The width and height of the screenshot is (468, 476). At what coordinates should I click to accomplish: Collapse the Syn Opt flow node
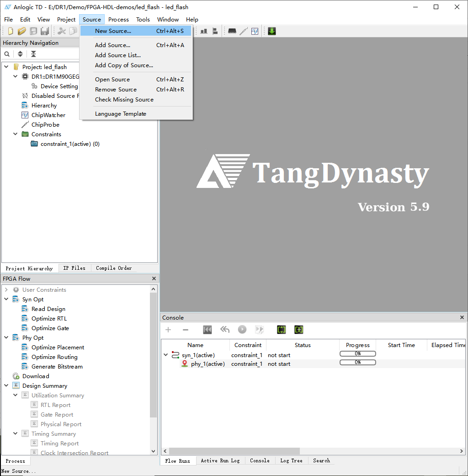(6, 299)
